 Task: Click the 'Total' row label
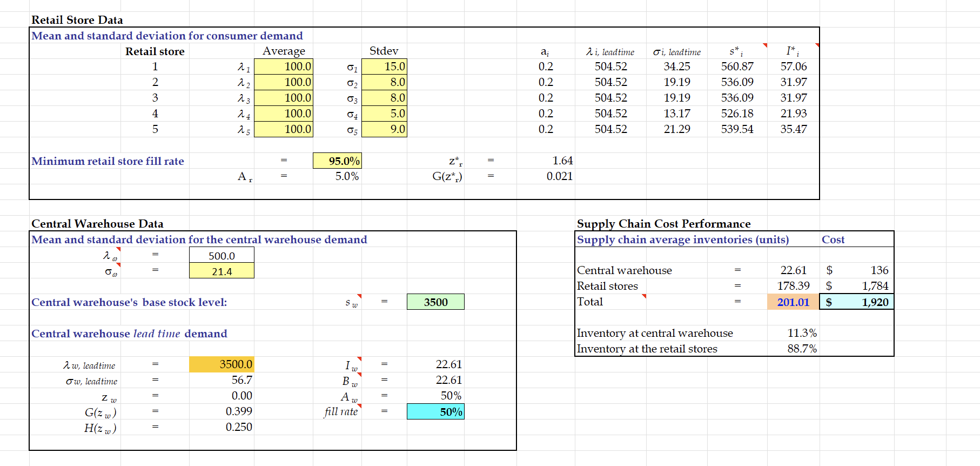coord(590,302)
